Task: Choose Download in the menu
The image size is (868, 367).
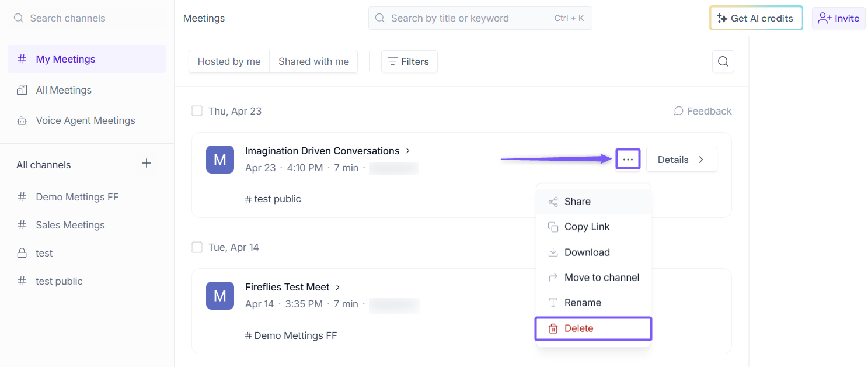Action: point(594,252)
